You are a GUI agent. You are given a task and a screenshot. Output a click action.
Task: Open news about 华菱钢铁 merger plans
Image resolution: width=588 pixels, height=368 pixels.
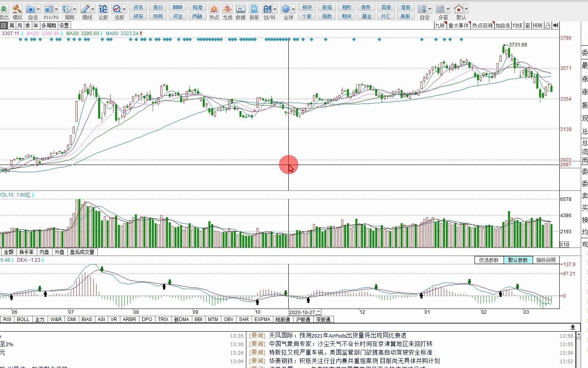(x=354, y=361)
